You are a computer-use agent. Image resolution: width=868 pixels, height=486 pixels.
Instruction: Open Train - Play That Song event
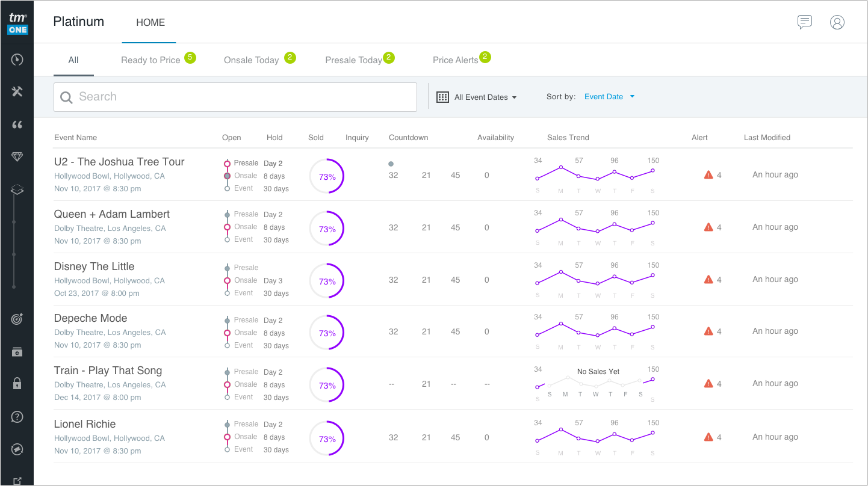(108, 371)
